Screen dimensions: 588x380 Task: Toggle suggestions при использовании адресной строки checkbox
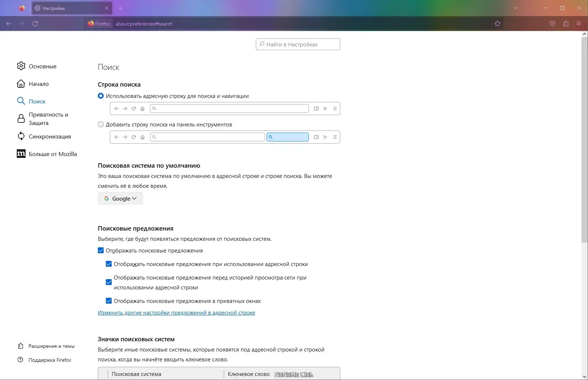point(109,264)
